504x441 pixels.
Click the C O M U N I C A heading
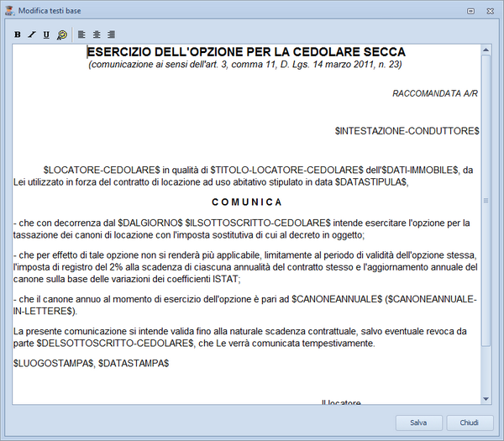click(246, 202)
